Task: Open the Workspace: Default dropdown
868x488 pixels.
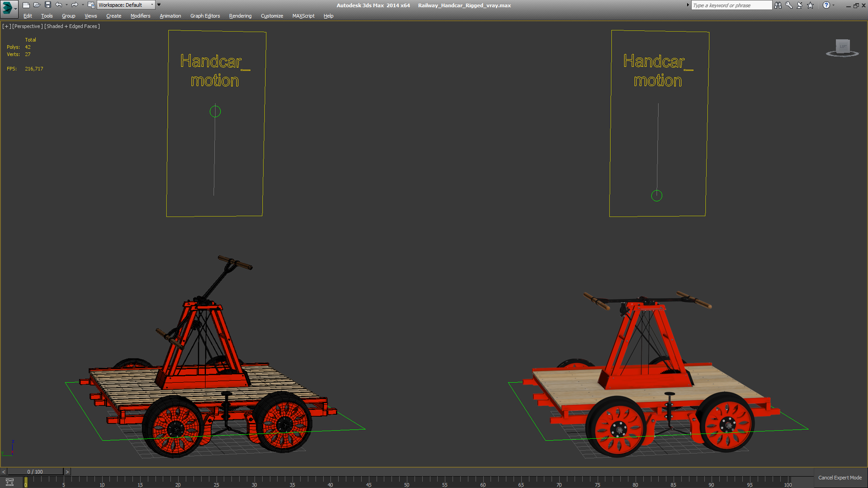Action: click(x=126, y=5)
